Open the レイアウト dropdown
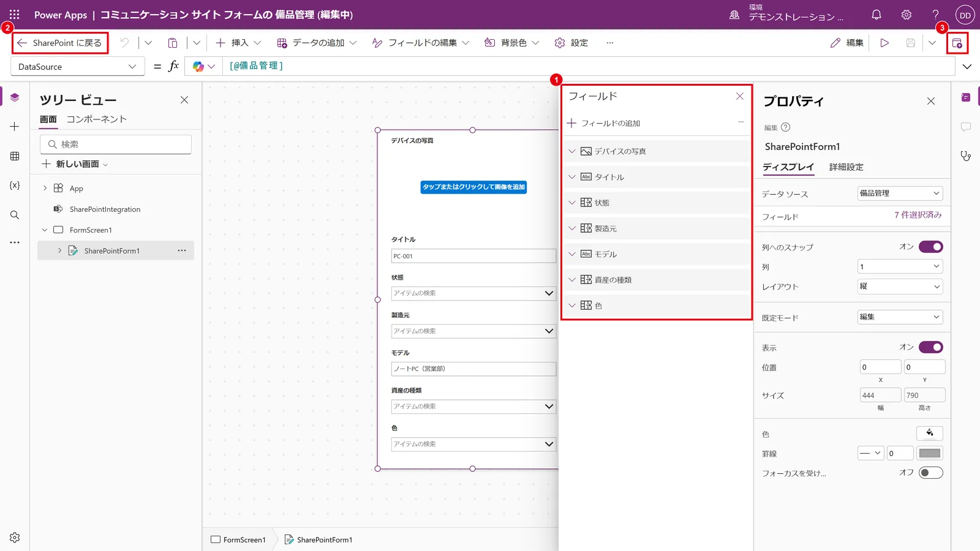The height and width of the screenshot is (551, 980). [900, 287]
